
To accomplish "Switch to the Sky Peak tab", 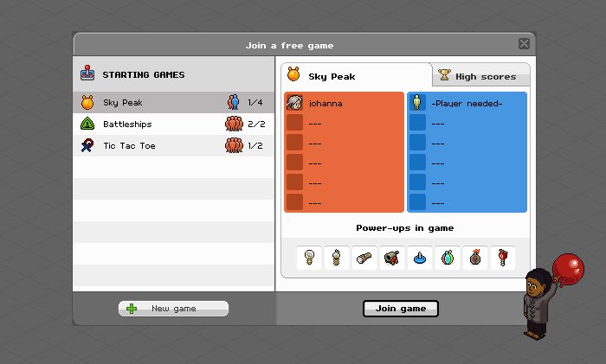I will pos(357,75).
